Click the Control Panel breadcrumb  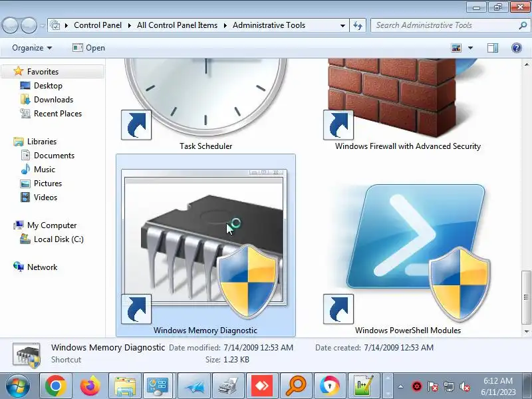[98, 25]
